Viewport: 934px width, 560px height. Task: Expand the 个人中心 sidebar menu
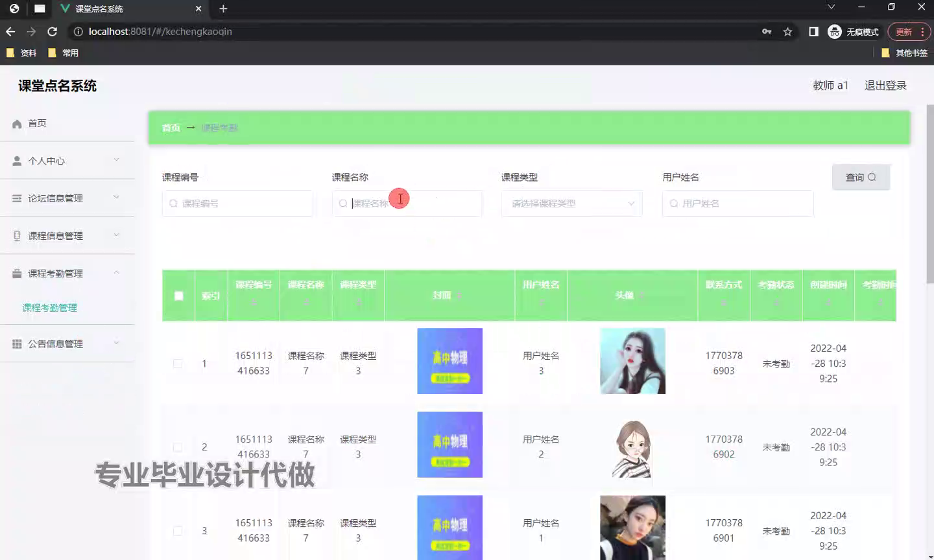[x=116, y=160]
